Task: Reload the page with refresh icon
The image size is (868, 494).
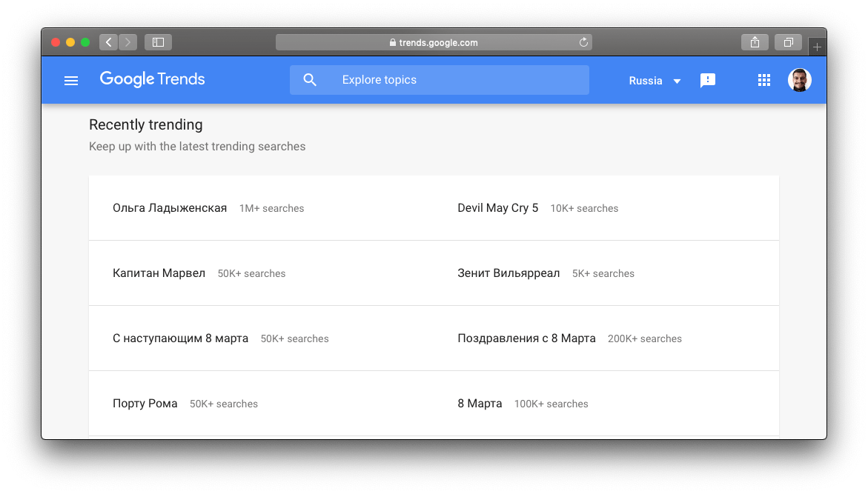Action: point(583,42)
